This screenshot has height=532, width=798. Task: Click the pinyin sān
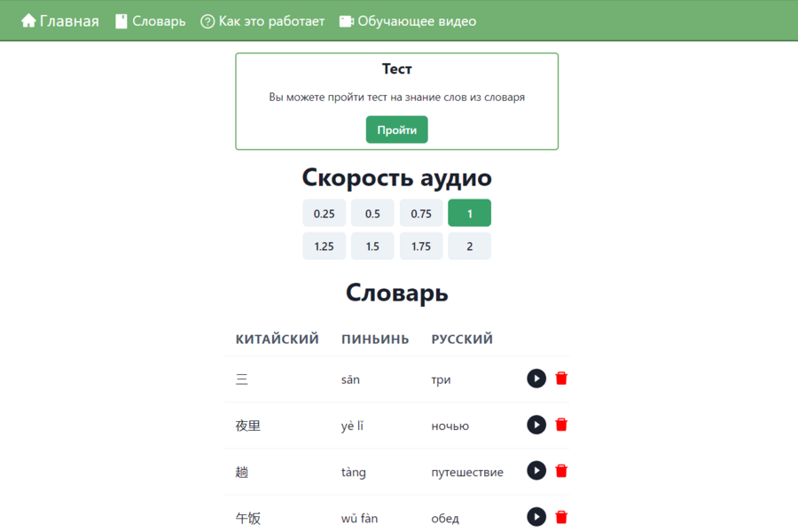350,379
